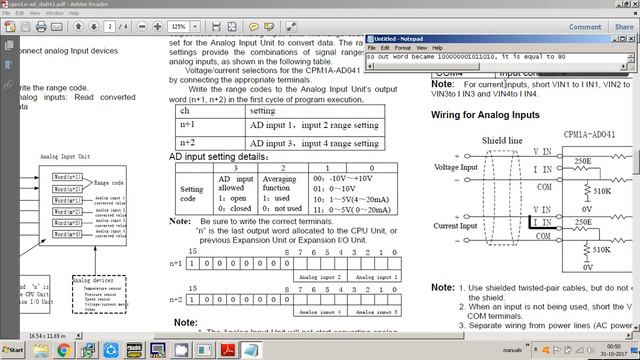Click the 'AD input 3, input 4 range setting' cell
The image size is (640, 360).
coord(314,143)
